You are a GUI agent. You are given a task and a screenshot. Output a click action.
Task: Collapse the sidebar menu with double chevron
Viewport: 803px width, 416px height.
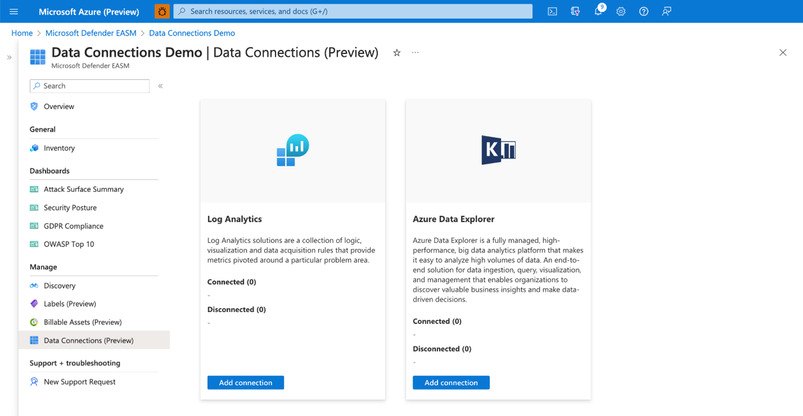[160, 86]
